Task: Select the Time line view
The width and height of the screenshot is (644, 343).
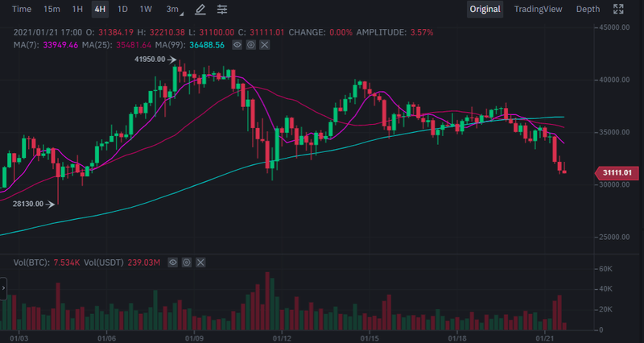Action: [22, 10]
